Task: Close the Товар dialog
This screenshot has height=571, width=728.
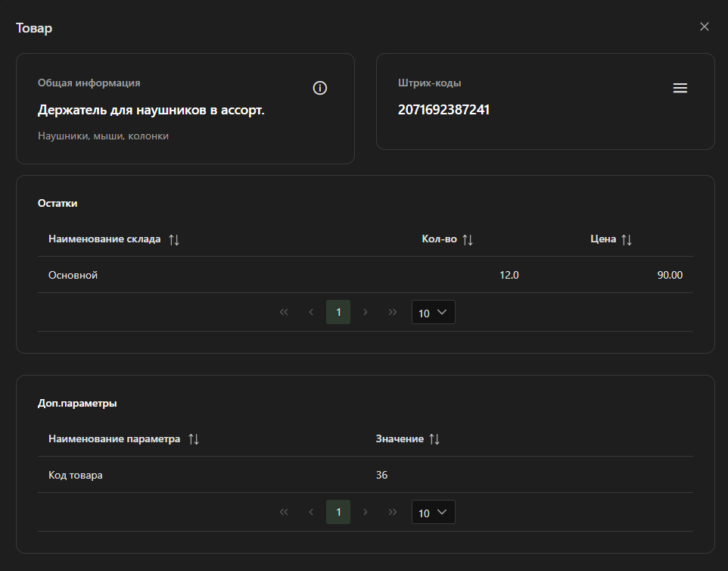Action: point(705,27)
